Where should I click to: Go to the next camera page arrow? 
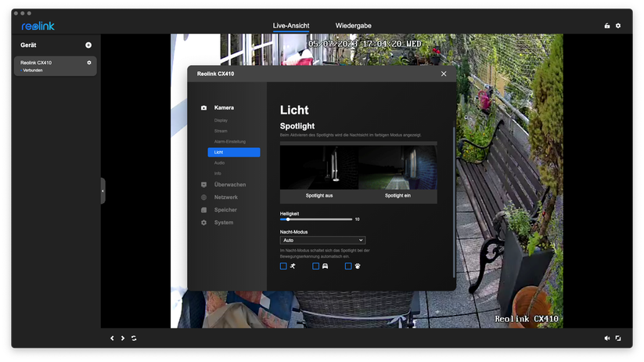pyautogui.click(x=123, y=338)
